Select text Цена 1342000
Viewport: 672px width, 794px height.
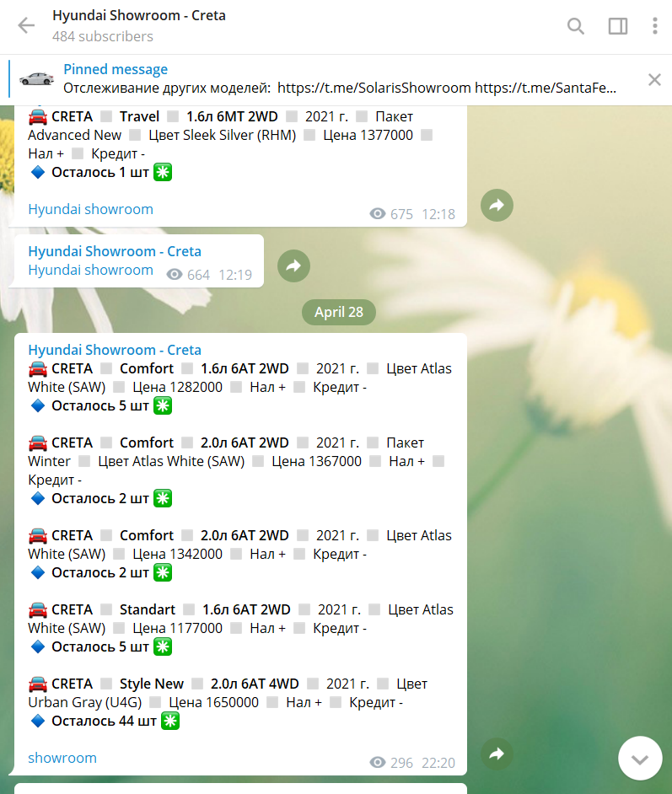click(177, 554)
